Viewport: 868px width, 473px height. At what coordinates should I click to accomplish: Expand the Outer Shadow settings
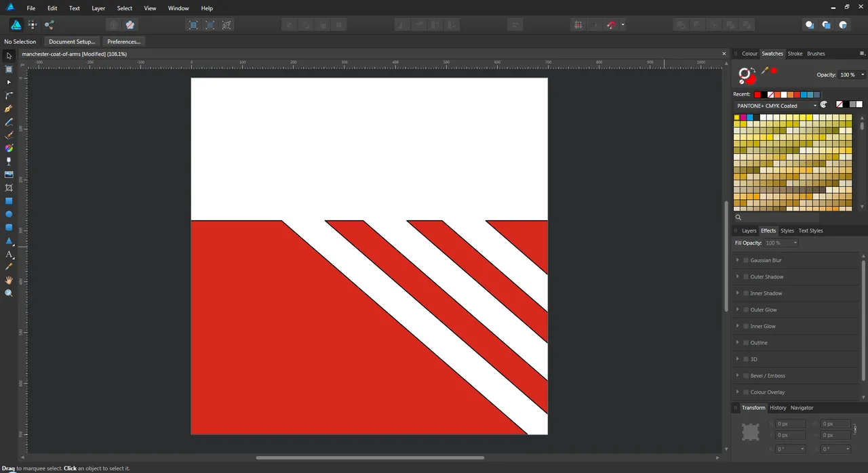tap(738, 276)
